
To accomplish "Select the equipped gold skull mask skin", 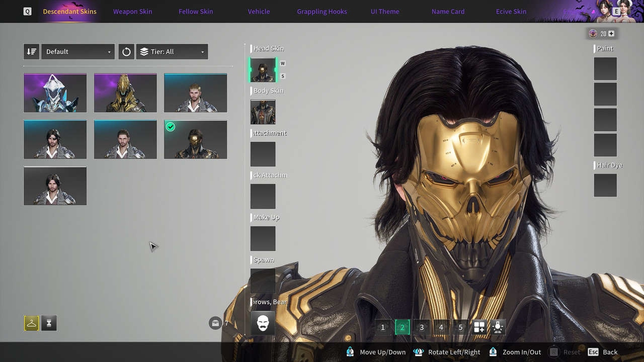I will point(195,139).
